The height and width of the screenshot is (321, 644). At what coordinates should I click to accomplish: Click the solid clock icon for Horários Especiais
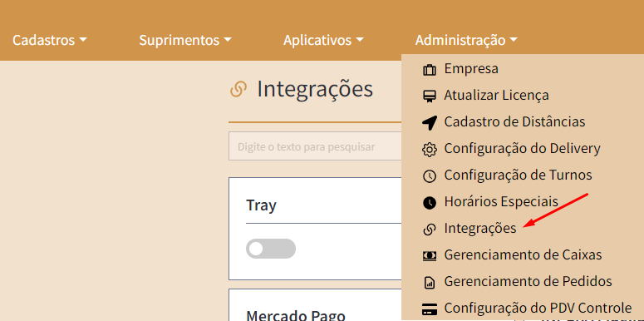pyautogui.click(x=430, y=203)
